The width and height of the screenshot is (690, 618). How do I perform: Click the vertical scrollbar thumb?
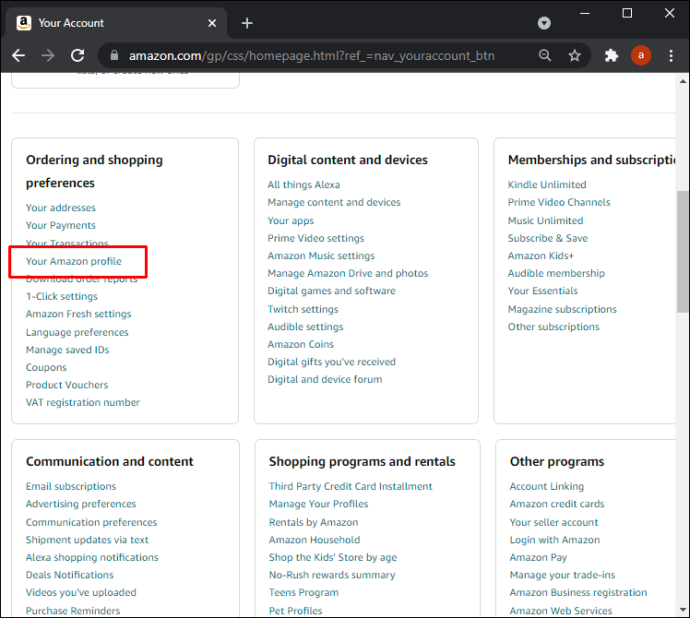(x=683, y=252)
